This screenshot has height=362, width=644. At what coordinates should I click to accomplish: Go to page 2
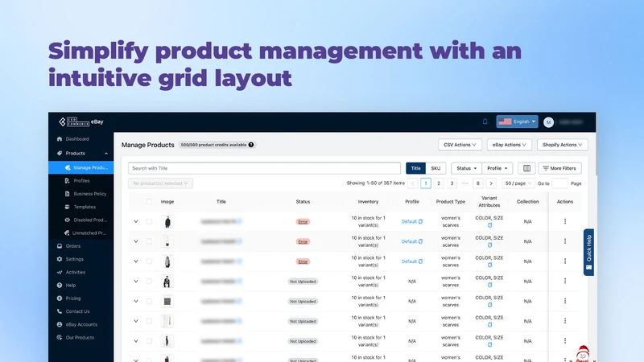[439, 183]
